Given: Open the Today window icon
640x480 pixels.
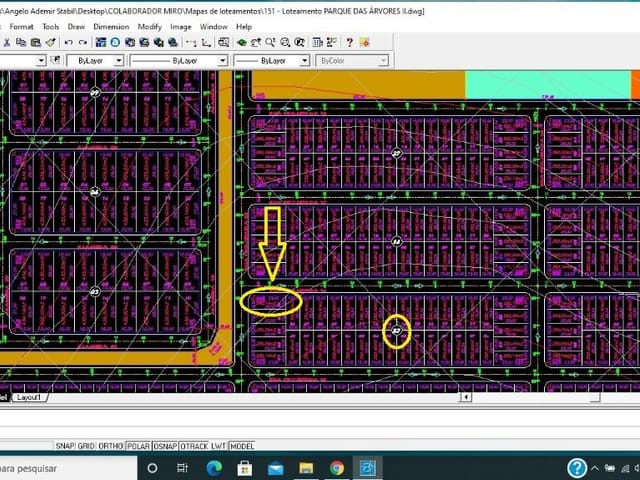Looking at the screenshot, I should [100, 42].
